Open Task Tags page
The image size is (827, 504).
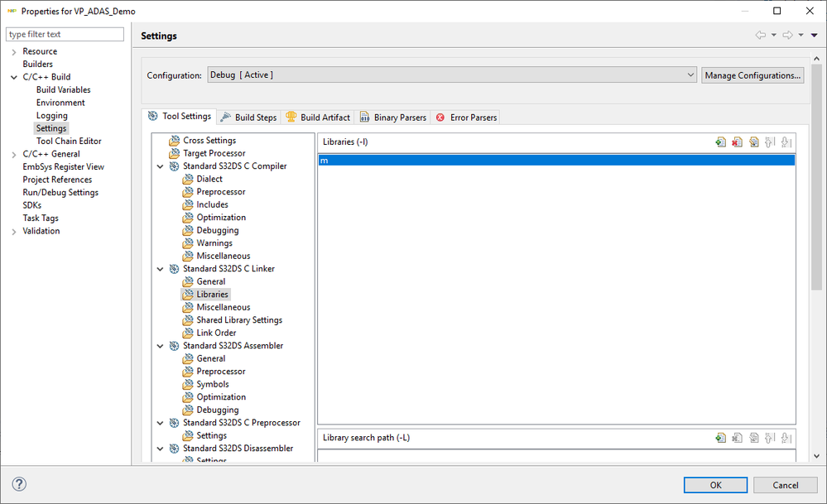click(40, 218)
